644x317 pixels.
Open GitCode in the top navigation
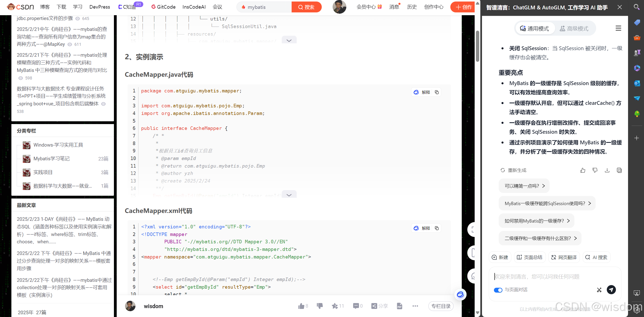pyautogui.click(x=164, y=7)
